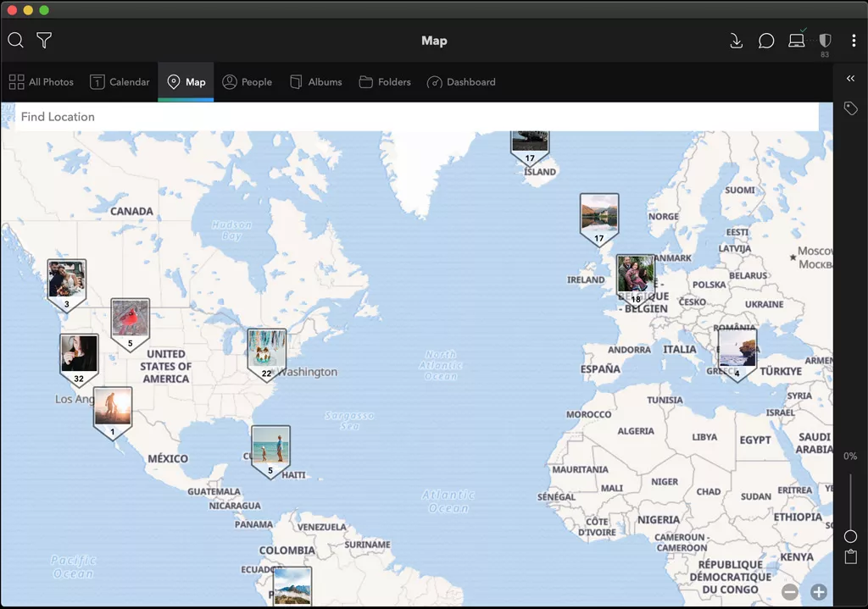This screenshot has width=868, height=609.
Task: Click the laptop device sync icon
Action: pyautogui.click(x=796, y=41)
